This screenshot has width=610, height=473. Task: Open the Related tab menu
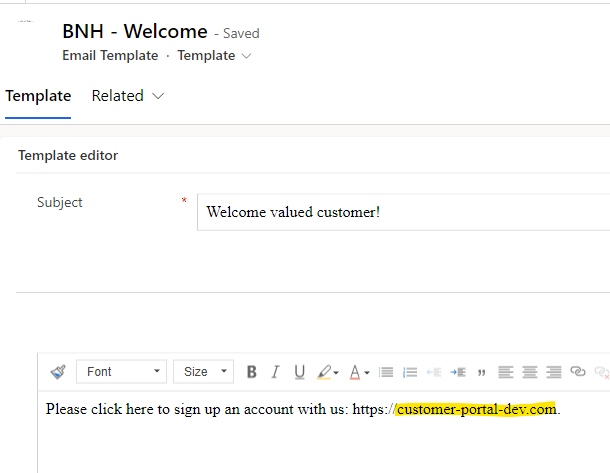point(129,96)
